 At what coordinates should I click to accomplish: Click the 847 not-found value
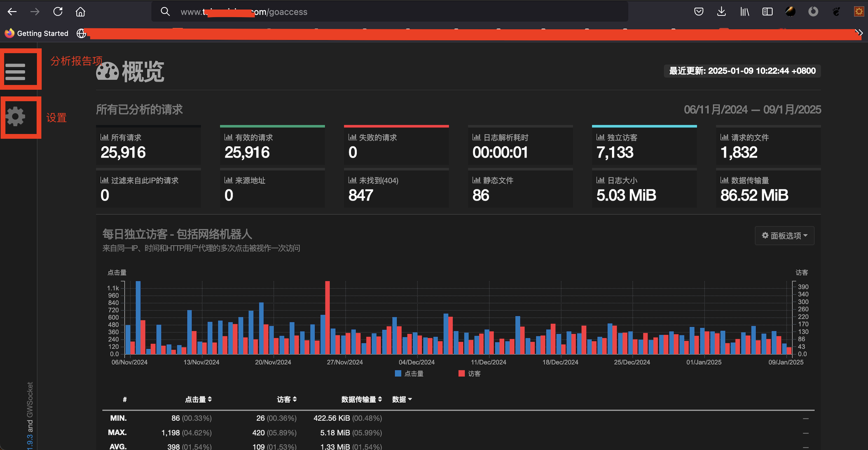click(x=361, y=195)
